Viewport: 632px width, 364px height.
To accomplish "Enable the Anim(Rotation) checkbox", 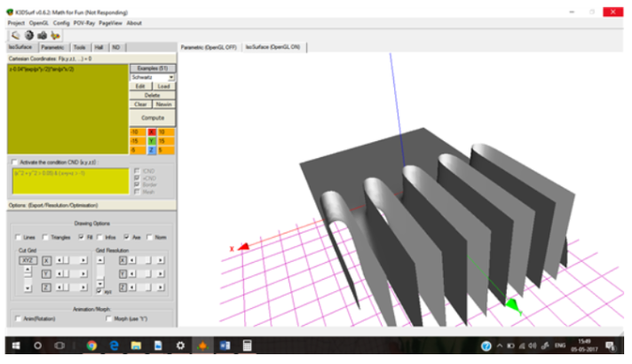I will point(19,319).
